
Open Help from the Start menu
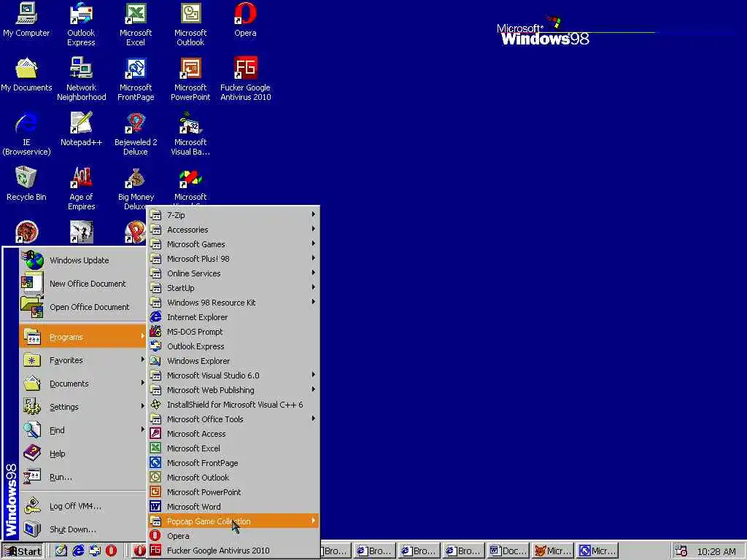pyautogui.click(x=83, y=454)
